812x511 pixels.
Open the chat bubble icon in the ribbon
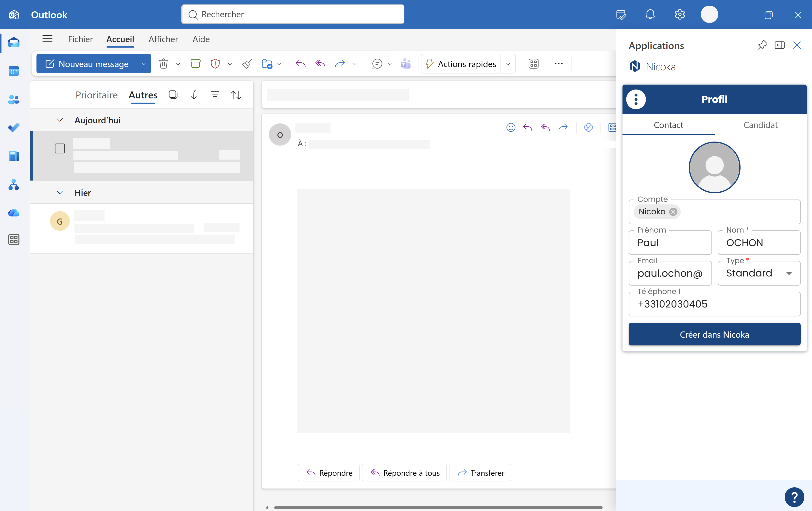(377, 64)
